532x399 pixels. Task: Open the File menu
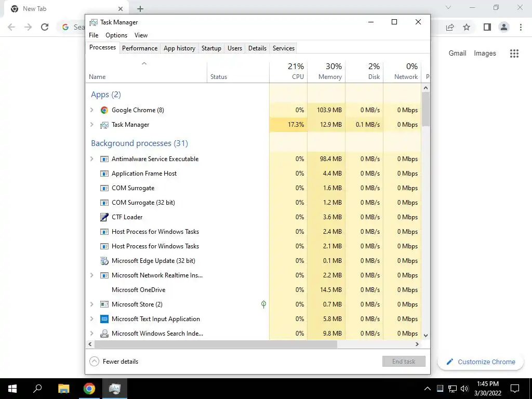tap(94, 35)
